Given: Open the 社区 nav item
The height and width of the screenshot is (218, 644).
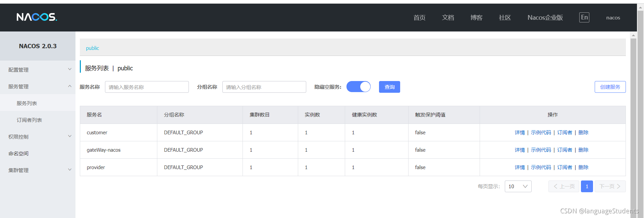Looking at the screenshot, I should pos(505,18).
